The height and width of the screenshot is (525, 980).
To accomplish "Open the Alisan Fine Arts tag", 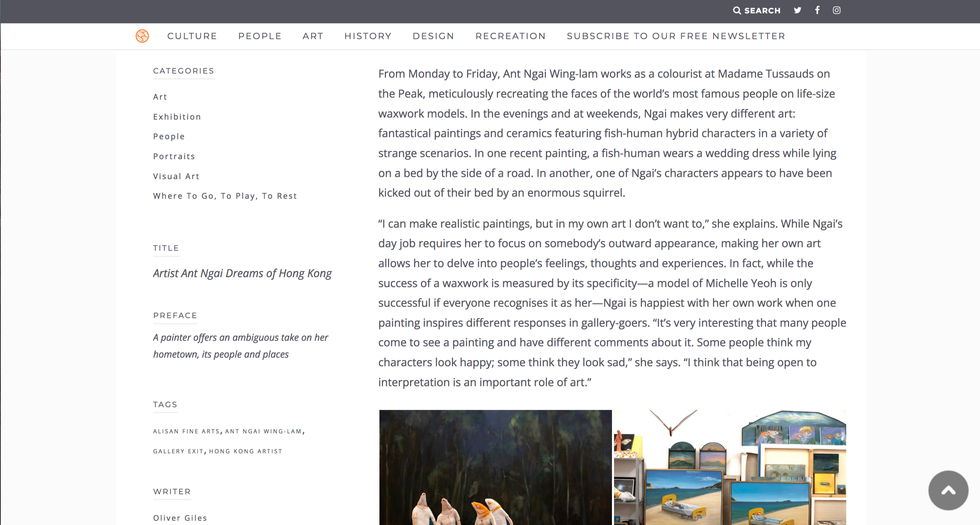I will pyautogui.click(x=186, y=431).
